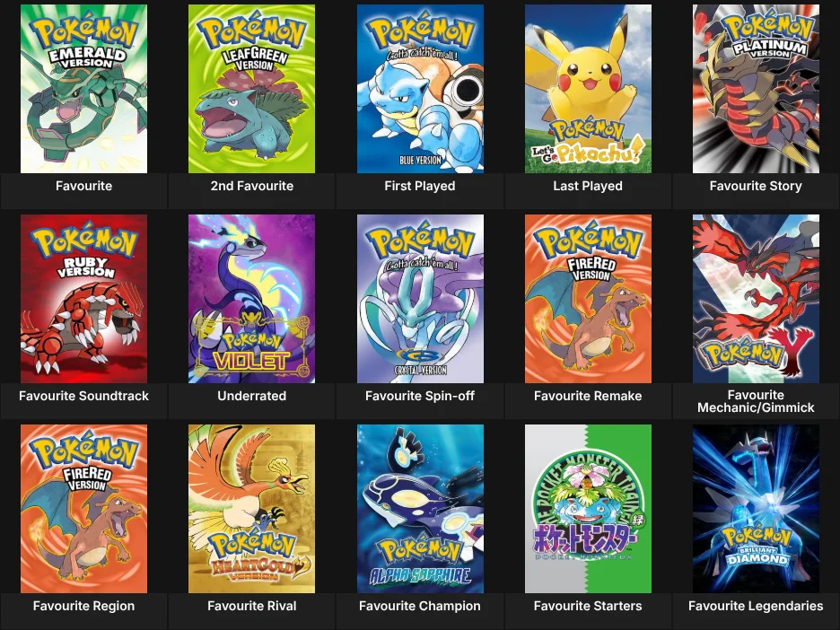Image resolution: width=840 pixels, height=630 pixels.
Task: Click the Japanese Pocket Monsters Green cover
Action: (588, 509)
